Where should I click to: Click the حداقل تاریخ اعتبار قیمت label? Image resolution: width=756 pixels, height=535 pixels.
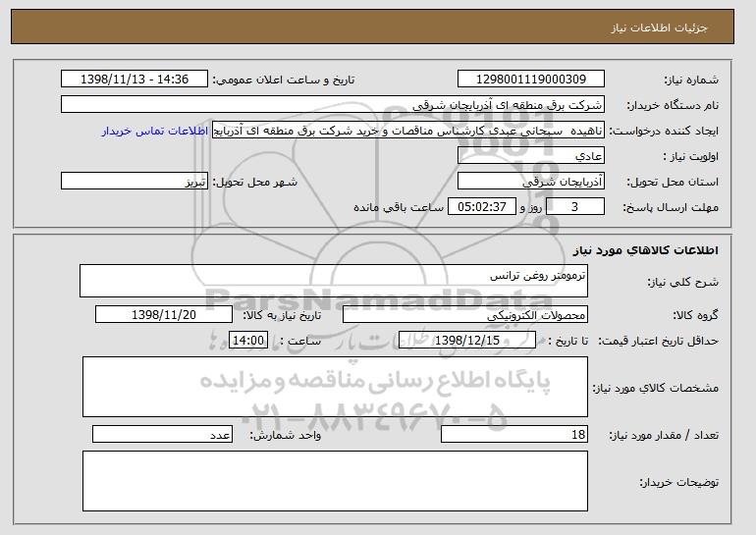(x=659, y=342)
